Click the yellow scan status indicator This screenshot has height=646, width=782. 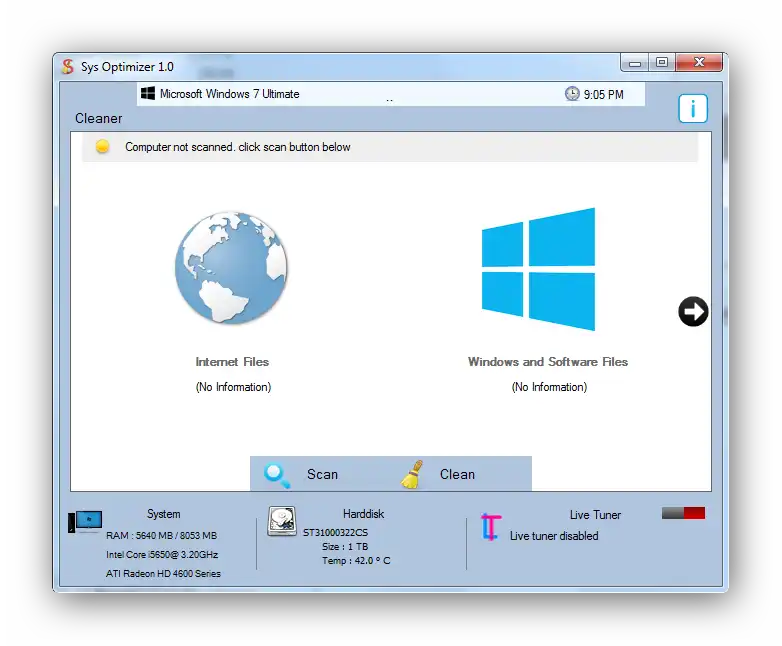(x=102, y=146)
